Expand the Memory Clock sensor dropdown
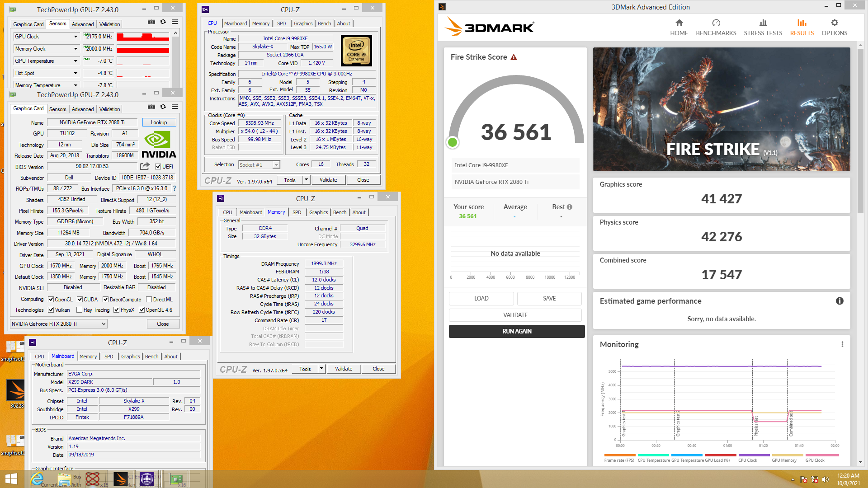The width and height of the screenshot is (868, 488). 75,49
